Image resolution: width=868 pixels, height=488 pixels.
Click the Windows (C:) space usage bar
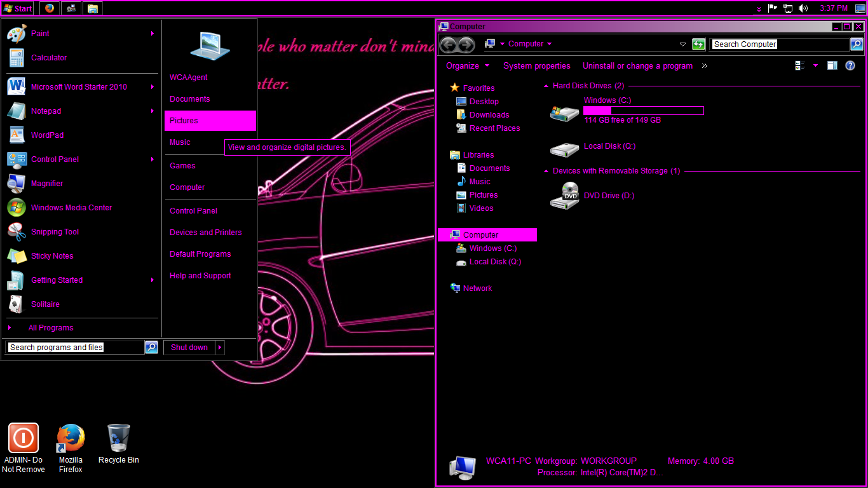(643, 111)
